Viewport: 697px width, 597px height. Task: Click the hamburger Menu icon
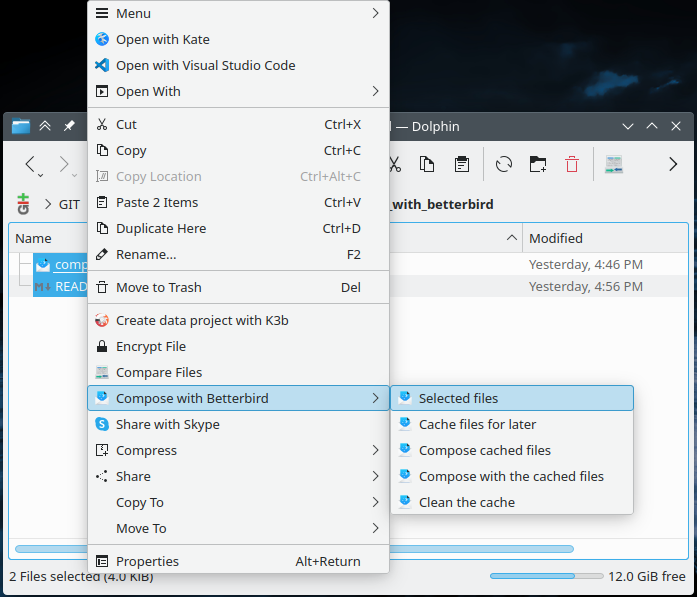pos(102,13)
